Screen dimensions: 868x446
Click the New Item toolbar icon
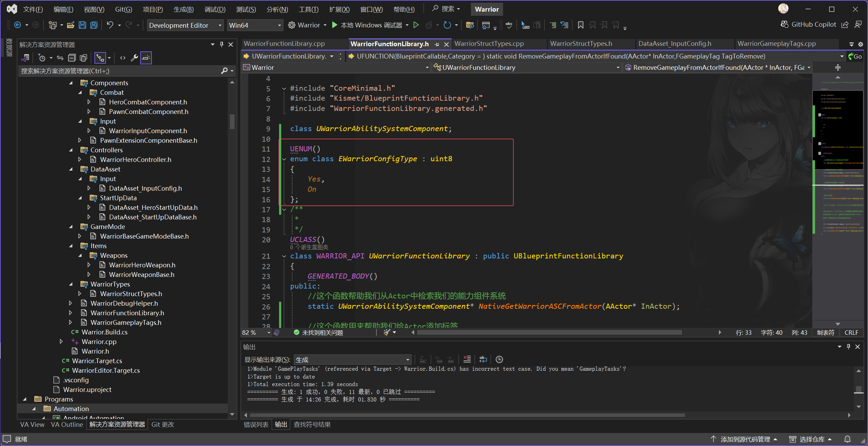(x=53, y=25)
